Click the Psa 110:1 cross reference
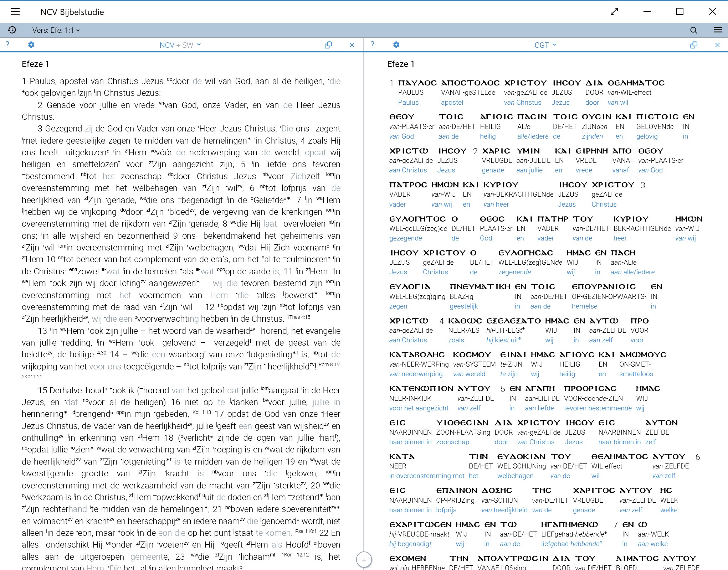 (x=306, y=531)
